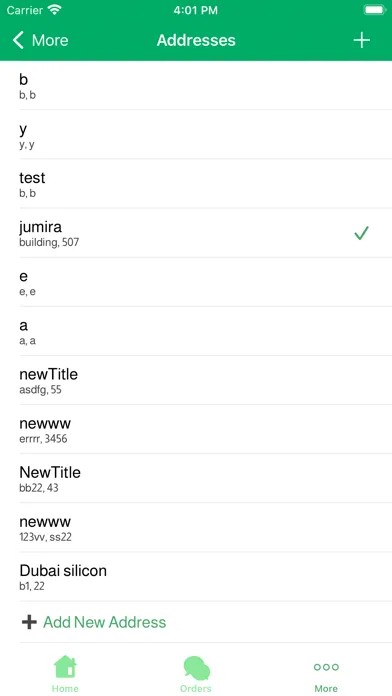Open the Orders chat bubbles icon
The width and height of the screenshot is (392, 696).
(196, 668)
